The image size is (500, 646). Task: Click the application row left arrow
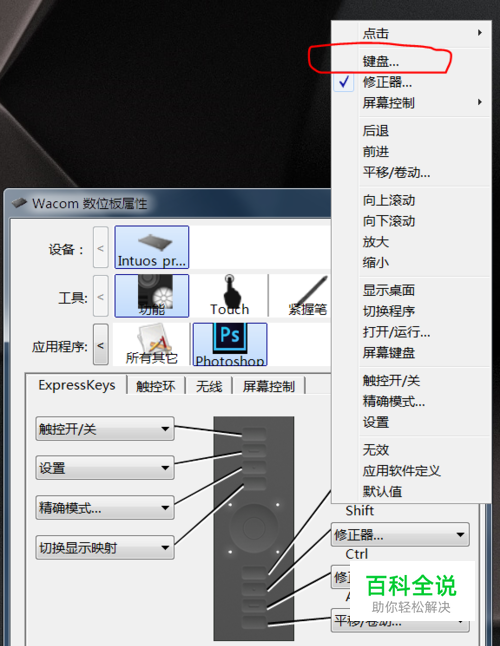pyautogui.click(x=100, y=344)
